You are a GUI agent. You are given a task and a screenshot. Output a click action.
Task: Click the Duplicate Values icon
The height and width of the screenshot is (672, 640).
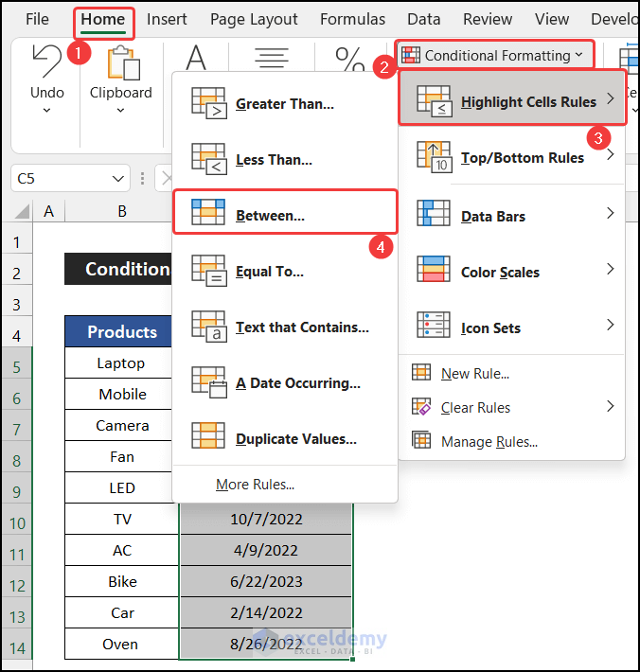coord(208,435)
